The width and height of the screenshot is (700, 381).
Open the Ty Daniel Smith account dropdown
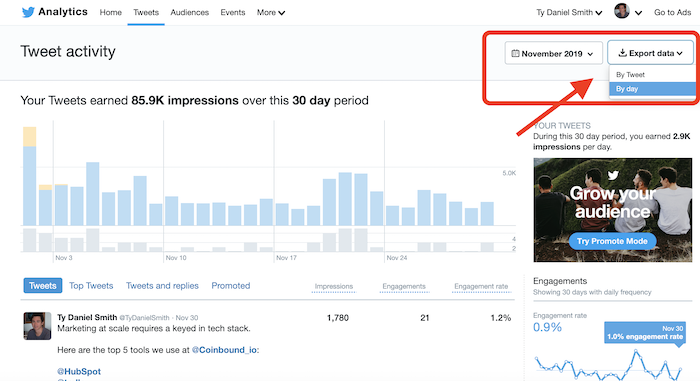click(569, 13)
